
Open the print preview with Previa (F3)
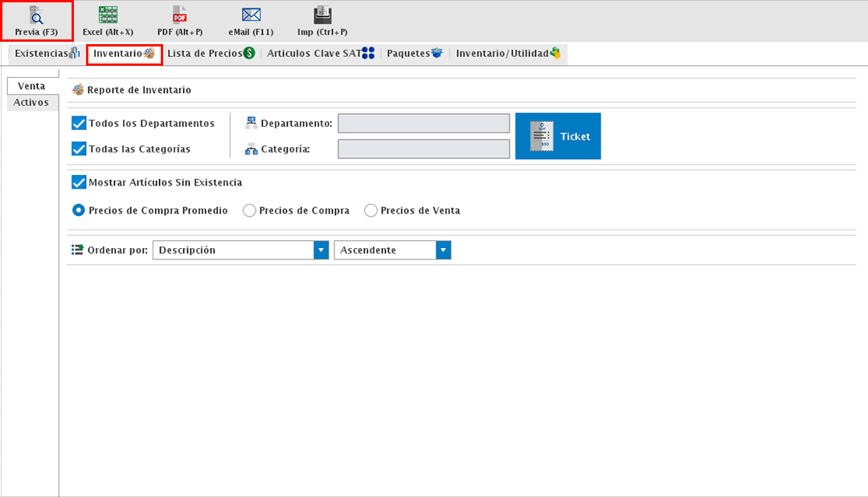tap(36, 20)
